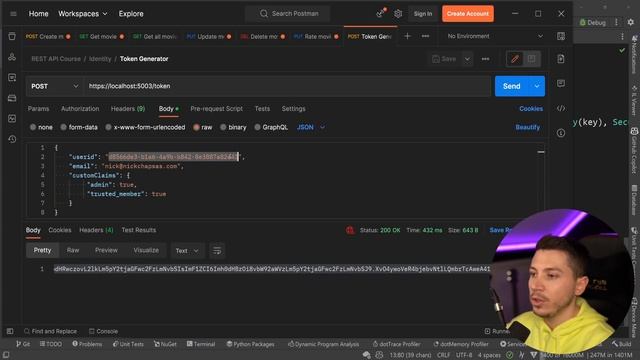Switch to the Params tab
Image resolution: width=640 pixels, height=360 pixels.
[38, 109]
